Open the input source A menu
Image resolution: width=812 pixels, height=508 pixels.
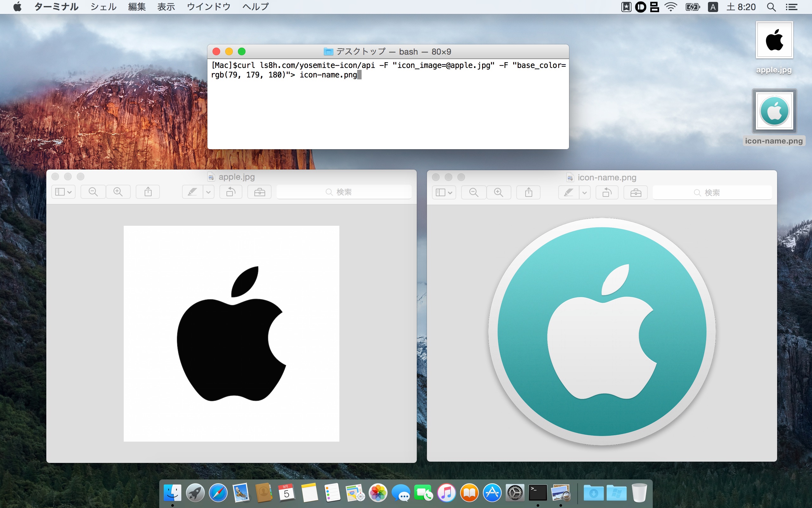(713, 7)
